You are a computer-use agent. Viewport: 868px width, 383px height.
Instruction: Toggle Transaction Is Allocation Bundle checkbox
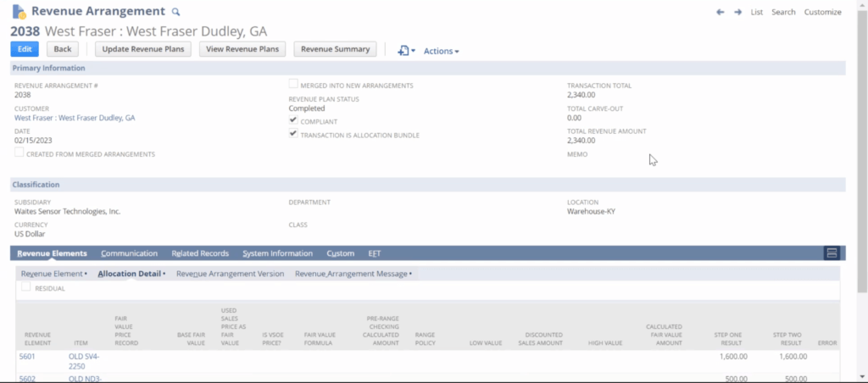[293, 134]
